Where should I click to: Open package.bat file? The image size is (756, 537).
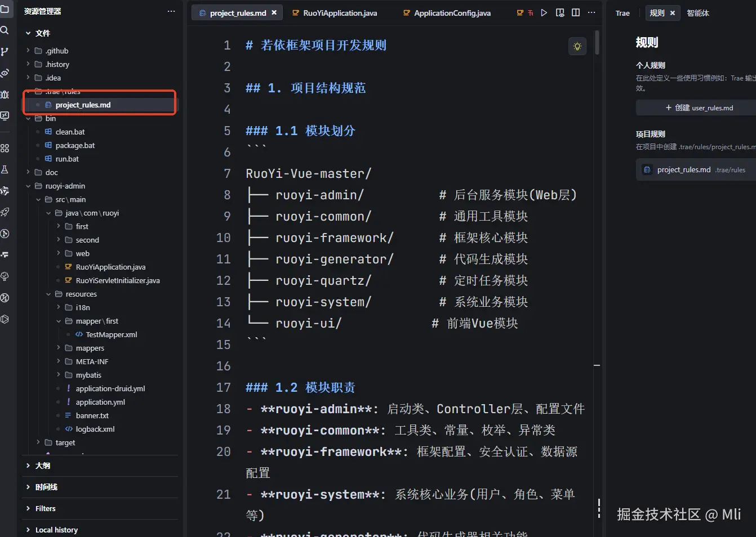(75, 145)
